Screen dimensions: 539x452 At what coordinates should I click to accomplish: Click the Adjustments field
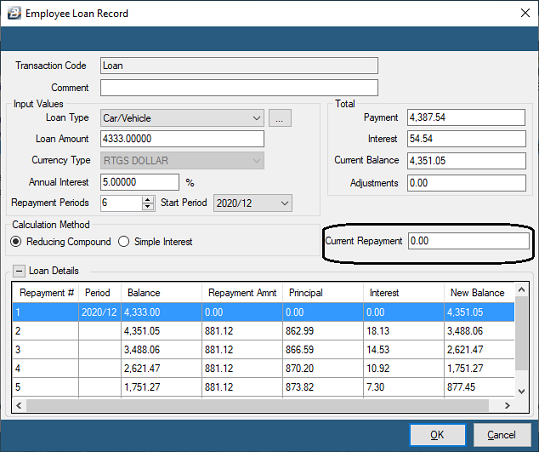(x=466, y=183)
